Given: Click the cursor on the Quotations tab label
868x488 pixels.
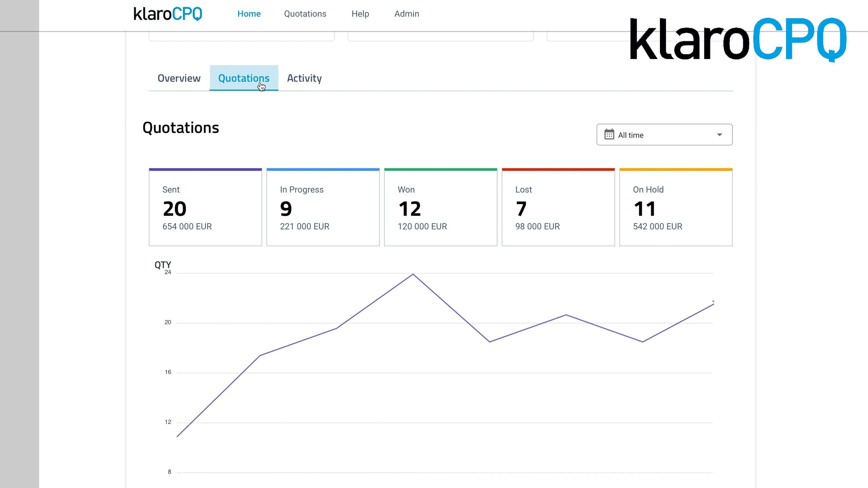Looking at the screenshot, I should 244,78.
